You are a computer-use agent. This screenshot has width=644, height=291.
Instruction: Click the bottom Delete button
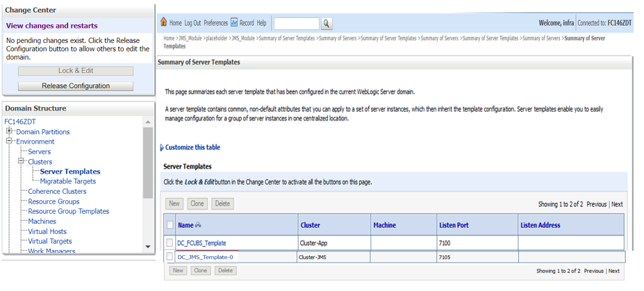point(226,270)
